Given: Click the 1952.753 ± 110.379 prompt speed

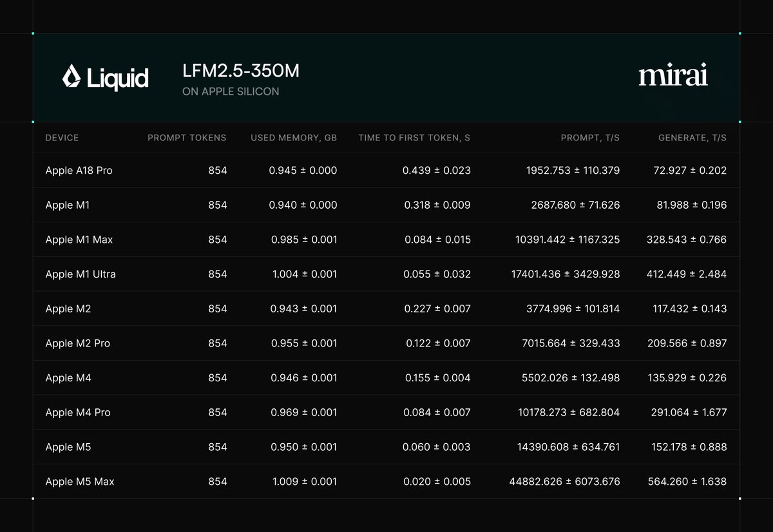Looking at the screenshot, I should [x=573, y=171].
